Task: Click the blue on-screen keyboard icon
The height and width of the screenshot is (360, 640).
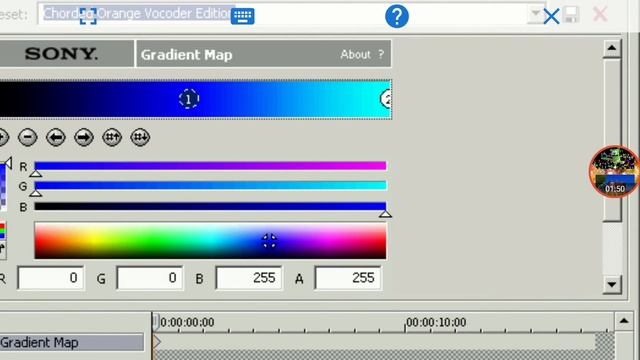Action: click(242, 16)
